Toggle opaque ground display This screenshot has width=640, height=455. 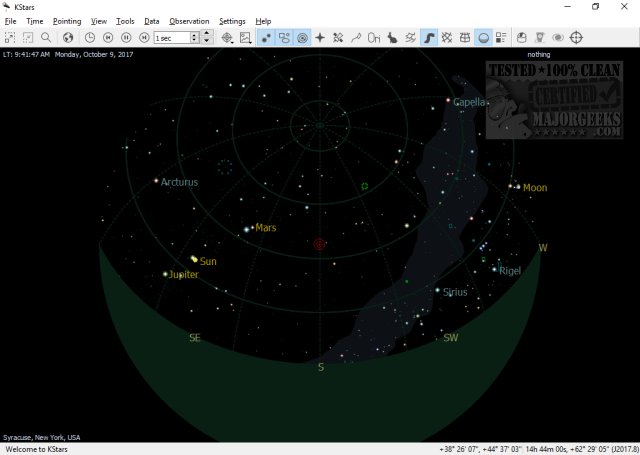(484, 37)
